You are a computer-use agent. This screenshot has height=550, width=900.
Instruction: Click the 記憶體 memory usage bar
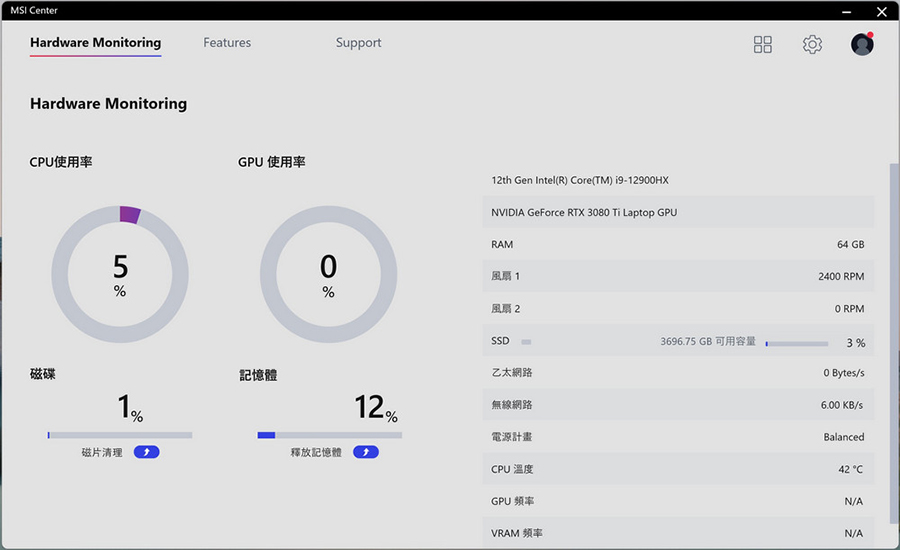coord(329,435)
